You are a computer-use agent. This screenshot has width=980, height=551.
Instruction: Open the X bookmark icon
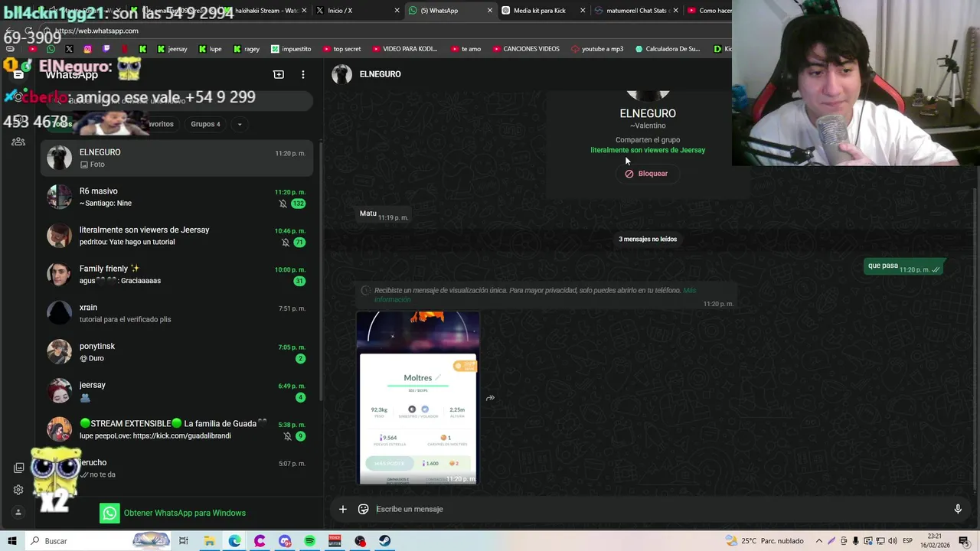tap(69, 49)
